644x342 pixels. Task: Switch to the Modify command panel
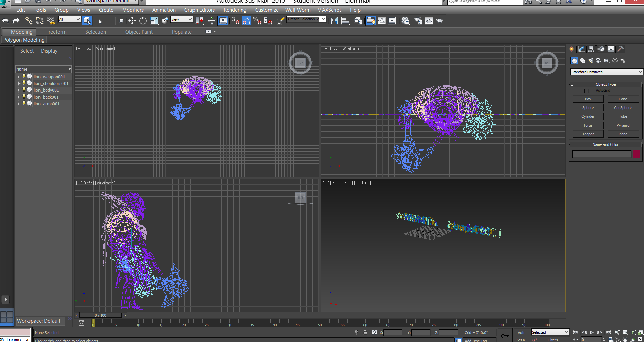(x=581, y=49)
